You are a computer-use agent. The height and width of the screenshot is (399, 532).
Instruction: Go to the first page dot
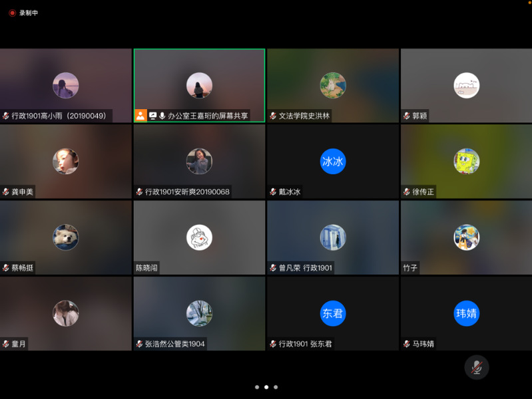click(257, 387)
